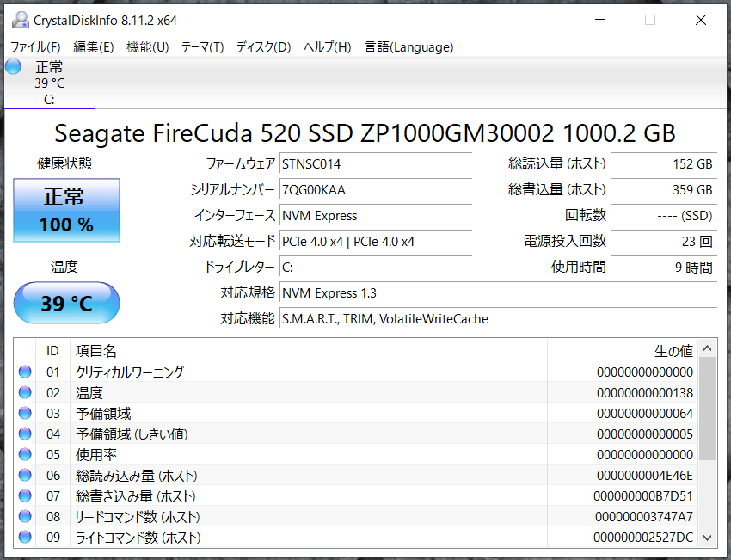Click the status icon beside 温度 attribute row
Screen dimensions: 731x560
click(x=25, y=393)
